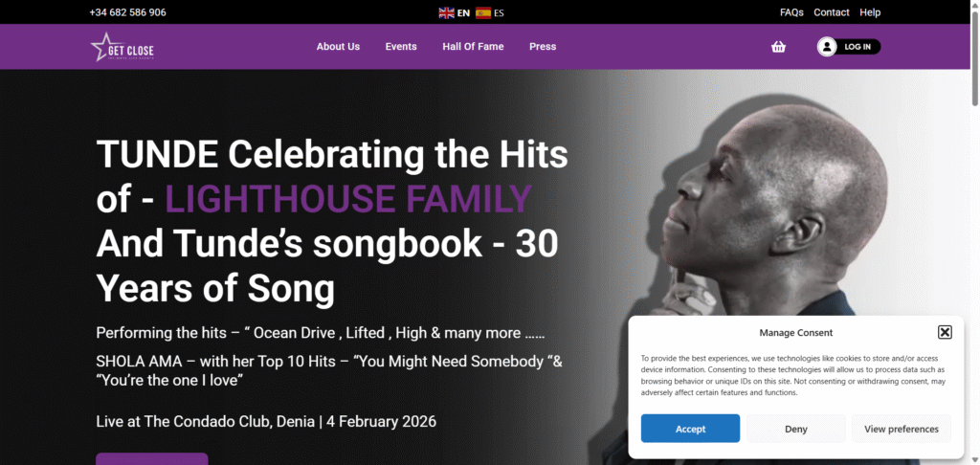The height and width of the screenshot is (465, 980).
Task: Open the Press page
Action: tap(543, 47)
